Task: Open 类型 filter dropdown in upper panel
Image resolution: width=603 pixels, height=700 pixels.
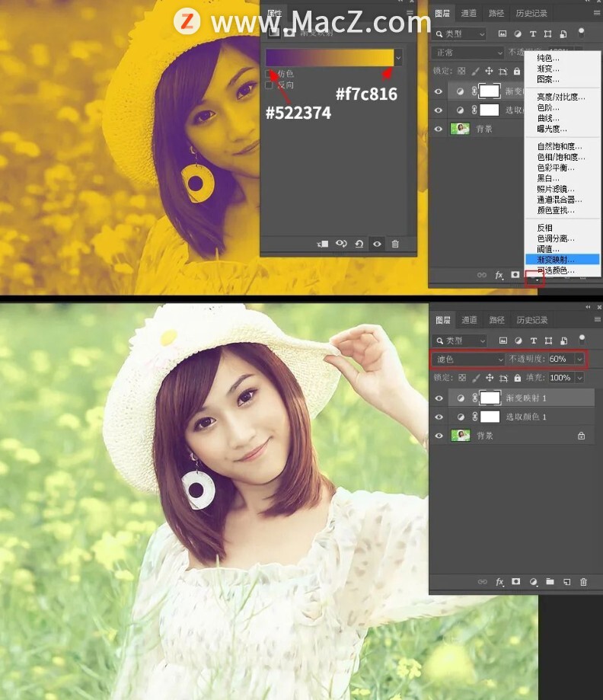Action: [x=459, y=34]
